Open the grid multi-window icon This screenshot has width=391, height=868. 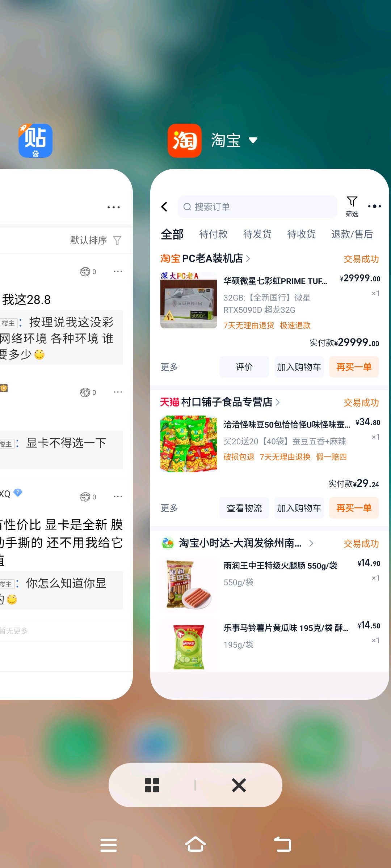[152, 785]
